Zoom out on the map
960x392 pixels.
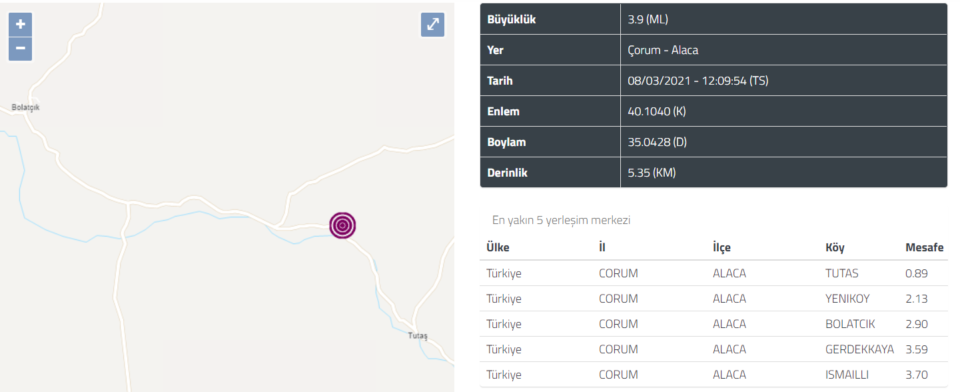pos(20,49)
